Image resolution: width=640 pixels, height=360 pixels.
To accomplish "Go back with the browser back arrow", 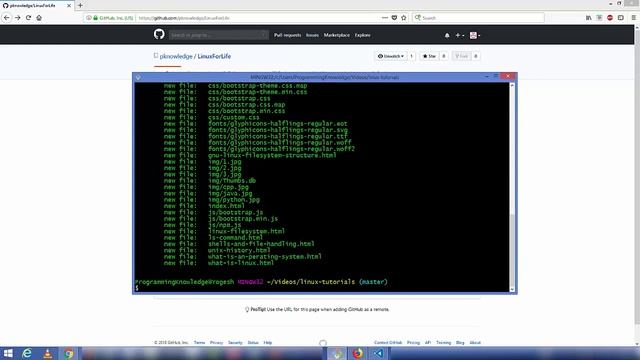I will coord(7,18).
